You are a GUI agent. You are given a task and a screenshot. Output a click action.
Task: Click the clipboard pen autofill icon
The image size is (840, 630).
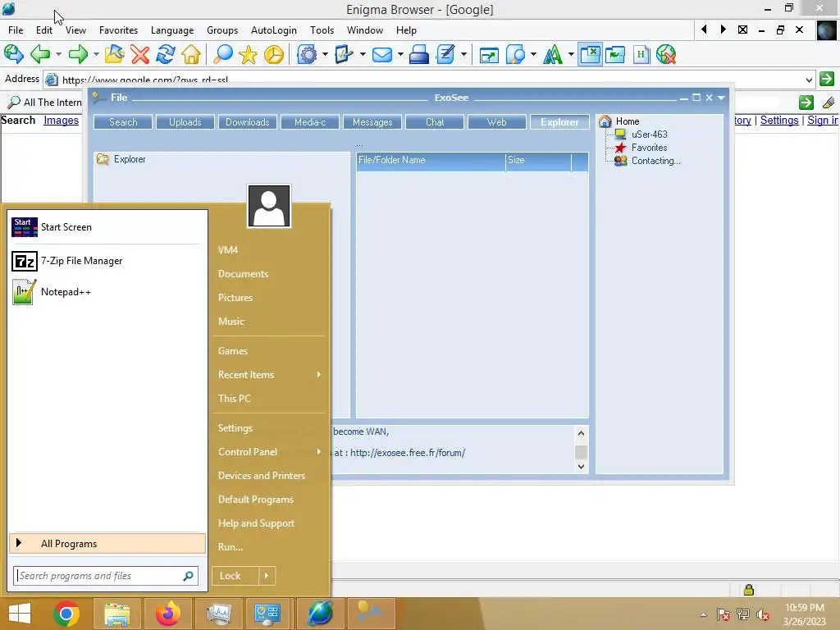(344, 54)
